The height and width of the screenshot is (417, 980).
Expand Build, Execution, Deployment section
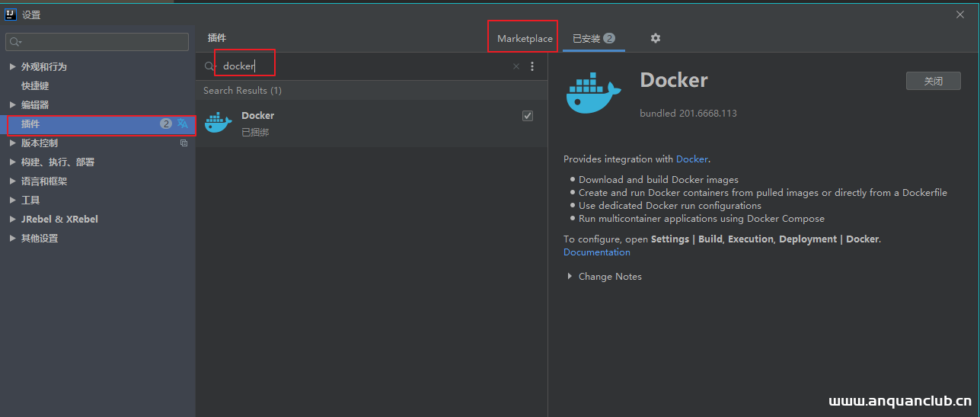tap(12, 162)
